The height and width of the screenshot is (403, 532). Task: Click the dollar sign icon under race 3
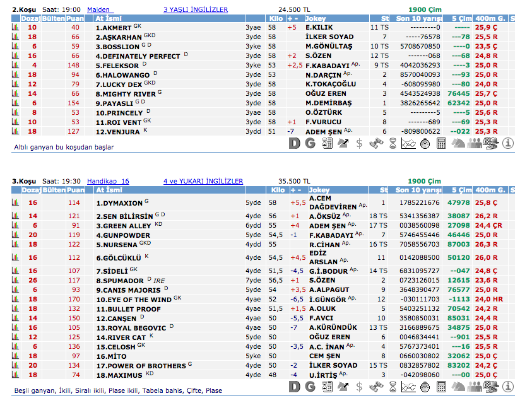click(x=360, y=386)
